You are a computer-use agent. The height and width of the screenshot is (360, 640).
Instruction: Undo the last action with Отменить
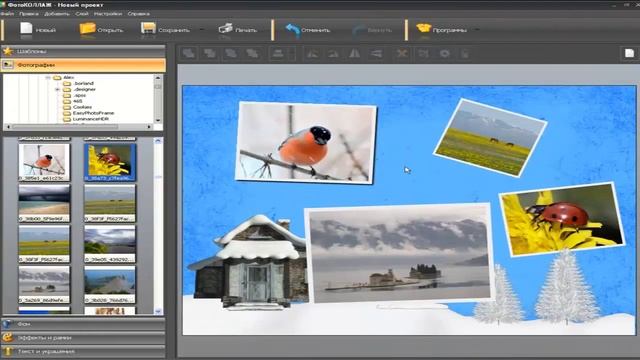tap(292, 29)
